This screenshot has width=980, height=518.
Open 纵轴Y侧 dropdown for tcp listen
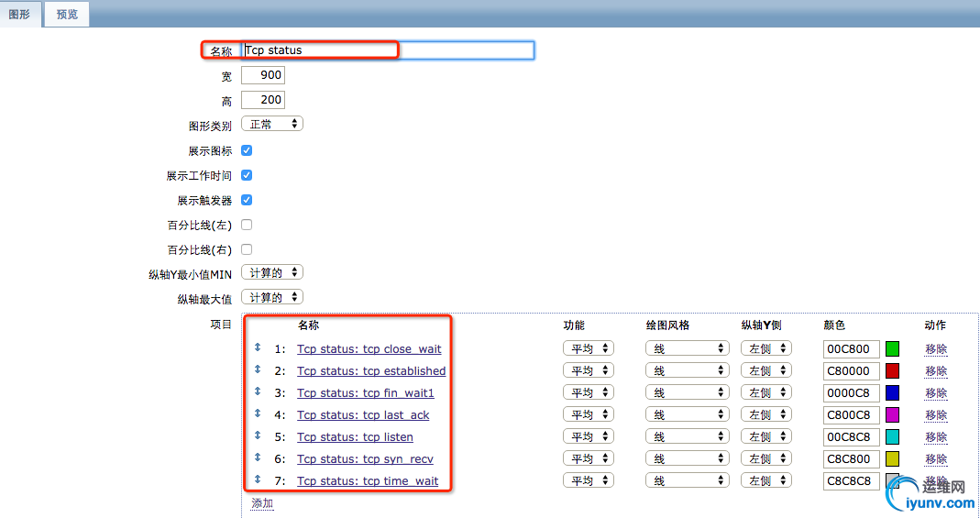pos(766,436)
